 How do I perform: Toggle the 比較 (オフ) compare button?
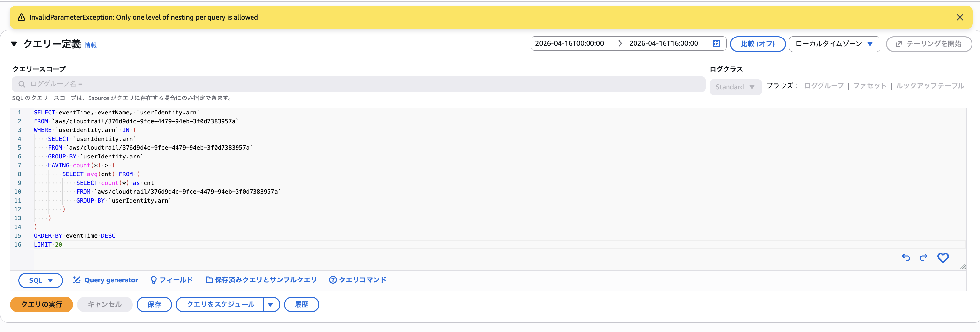click(x=758, y=44)
